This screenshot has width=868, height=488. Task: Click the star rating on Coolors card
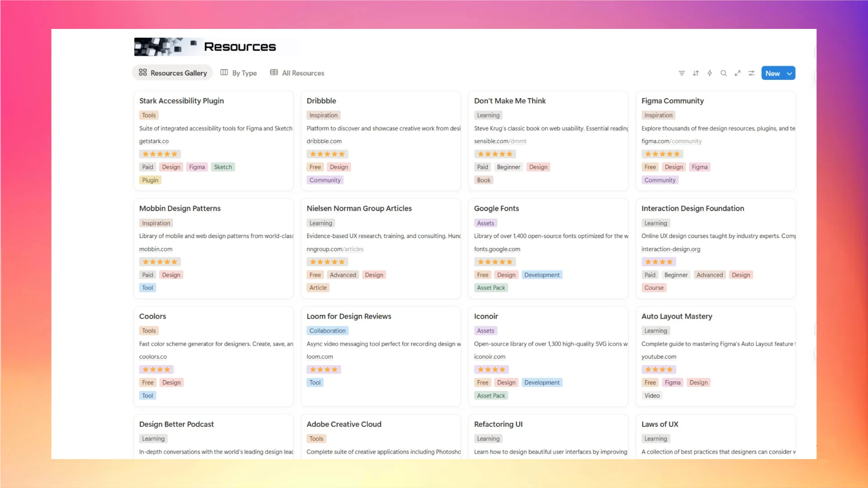coord(156,370)
